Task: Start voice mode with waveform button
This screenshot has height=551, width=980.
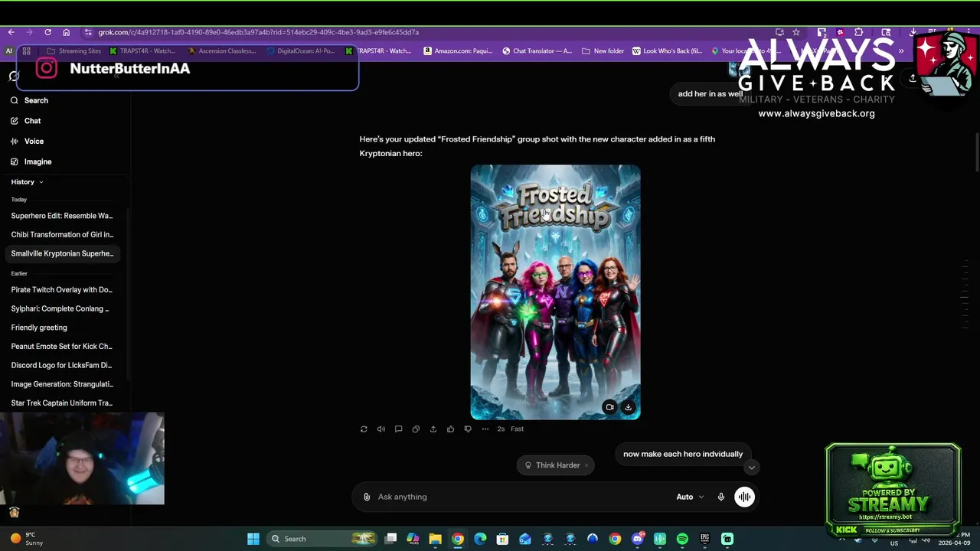Action: coord(744,497)
